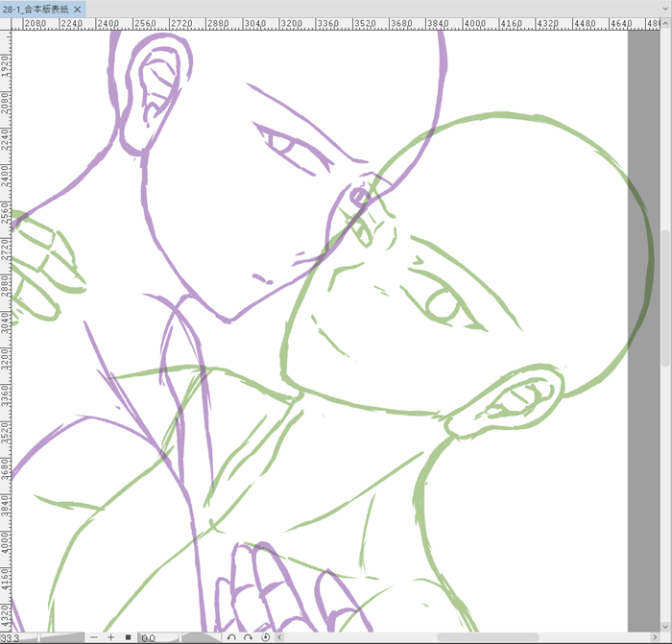Screen dimensions: 672x644
Task: Click the 3200 mark on vertical ruler
Action: (x=5, y=359)
